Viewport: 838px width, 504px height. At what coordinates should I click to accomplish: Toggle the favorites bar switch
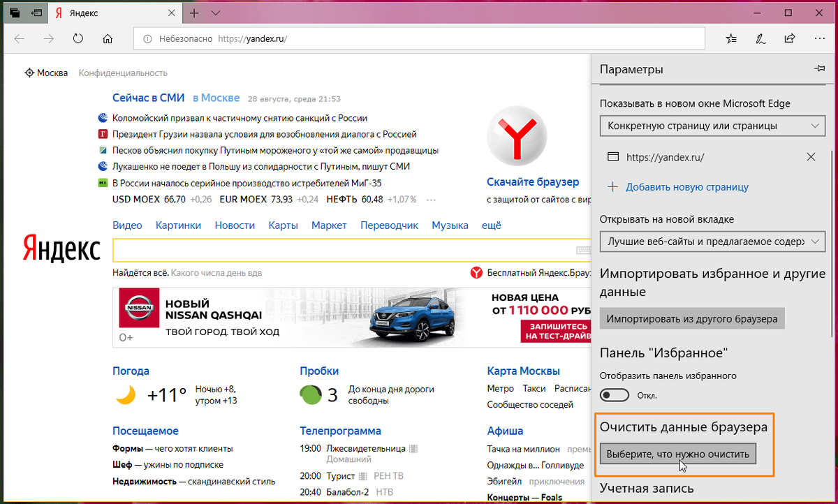(x=615, y=395)
